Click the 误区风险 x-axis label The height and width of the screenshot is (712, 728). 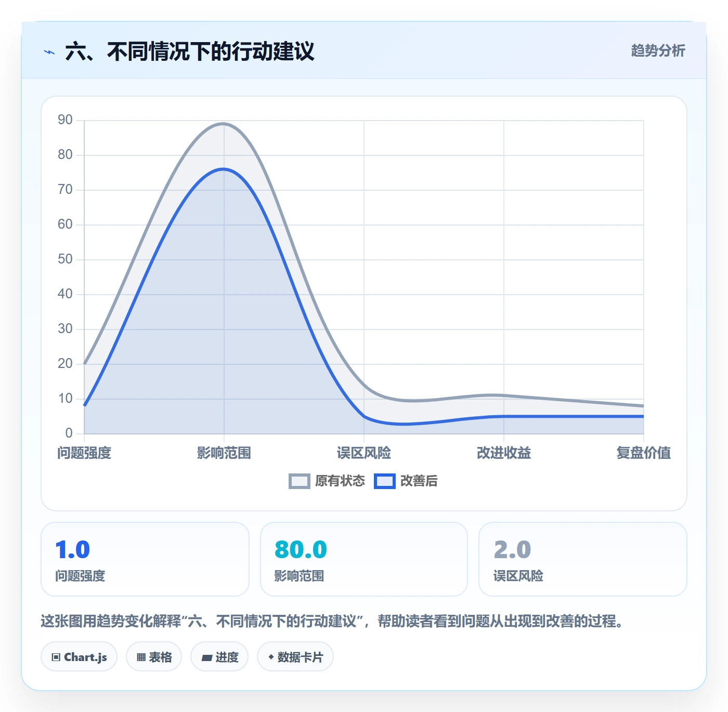364,453
